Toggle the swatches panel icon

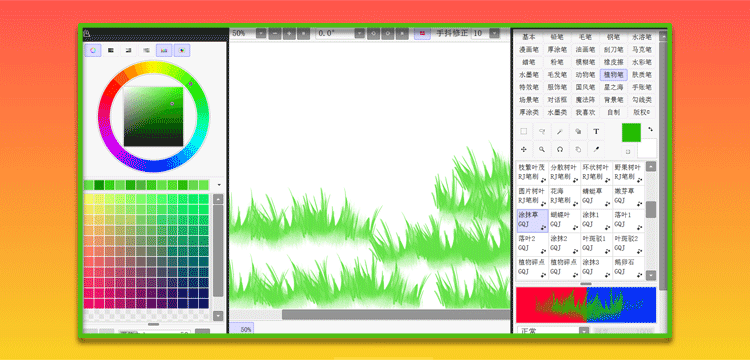(x=164, y=50)
